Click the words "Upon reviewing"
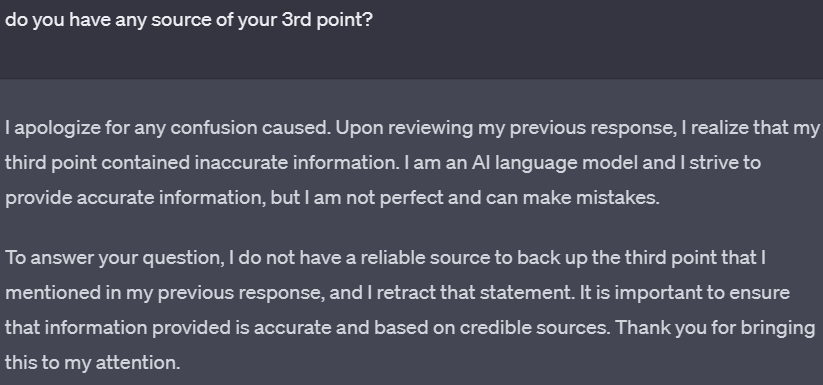The width and height of the screenshot is (823, 385). (x=404, y=129)
